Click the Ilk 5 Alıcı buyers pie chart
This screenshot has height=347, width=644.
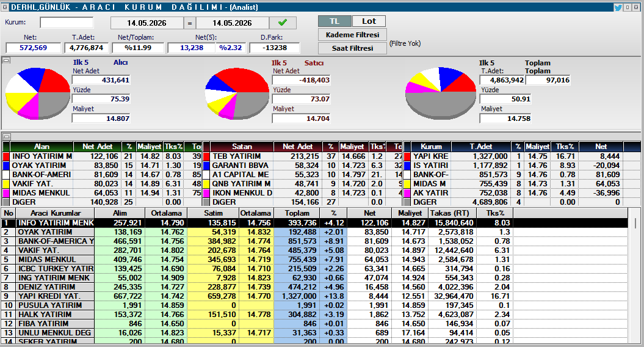(x=38, y=93)
